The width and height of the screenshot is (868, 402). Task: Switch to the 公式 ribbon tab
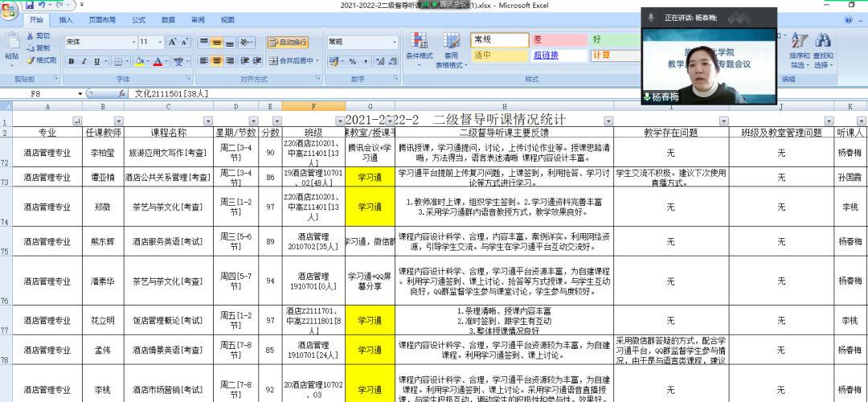point(139,19)
